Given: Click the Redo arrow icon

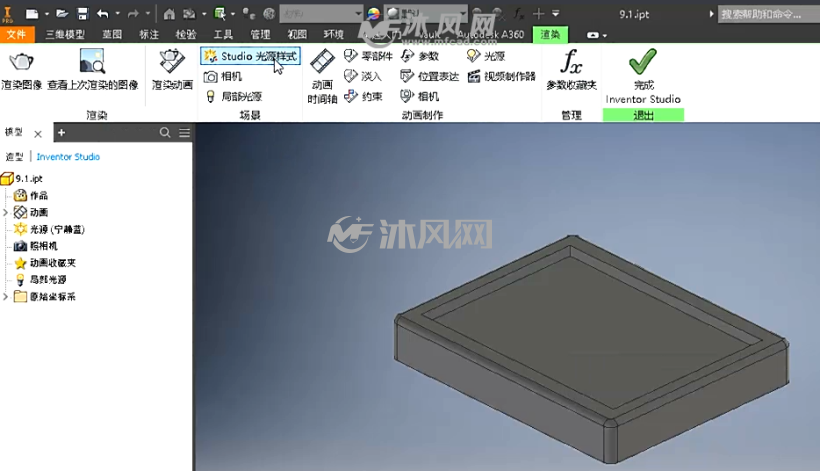Looking at the screenshot, I should tap(133, 14).
